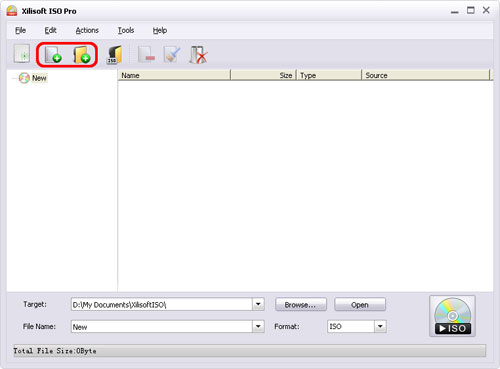Sort by the Name column header
Screen dimensions: 500x369
pos(174,75)
